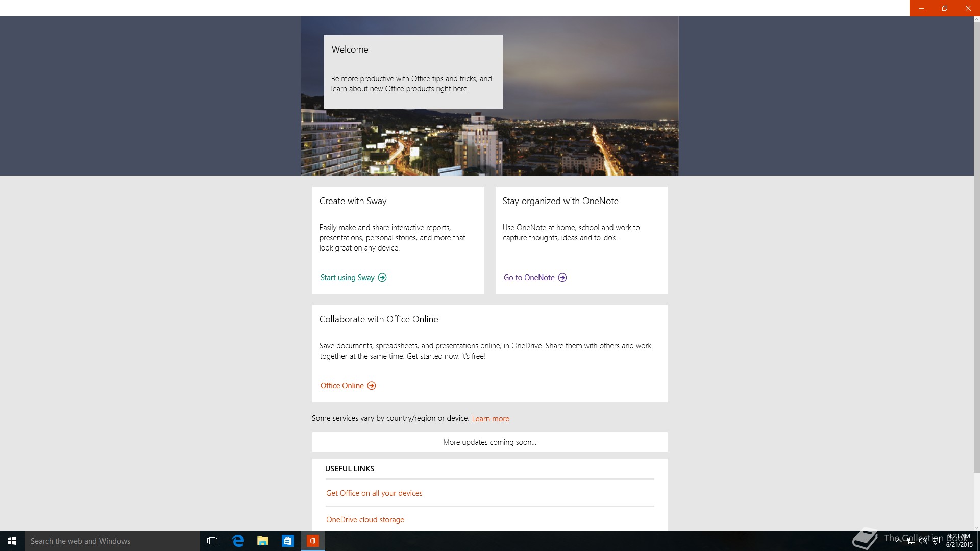Viewport: 980px width, 551px height.
Task: Select the Get Office app taskbar icon
Action: point(313,541)
